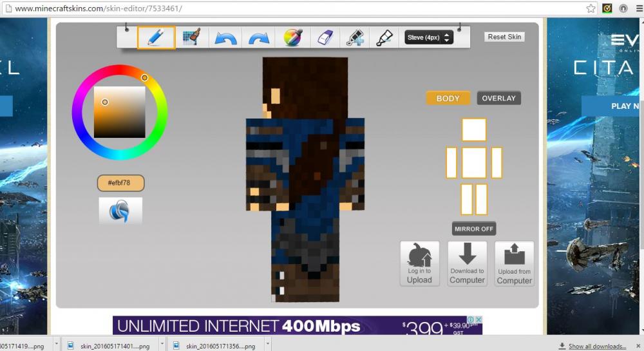Toggle the right arm part in the diagram

(497, 162)
